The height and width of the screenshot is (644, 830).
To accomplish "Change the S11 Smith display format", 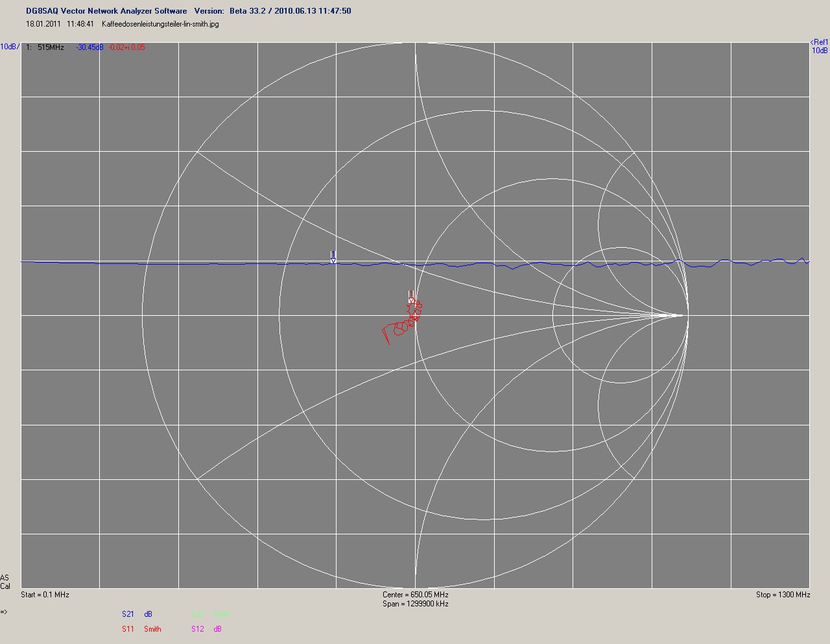I will point(152,629).
